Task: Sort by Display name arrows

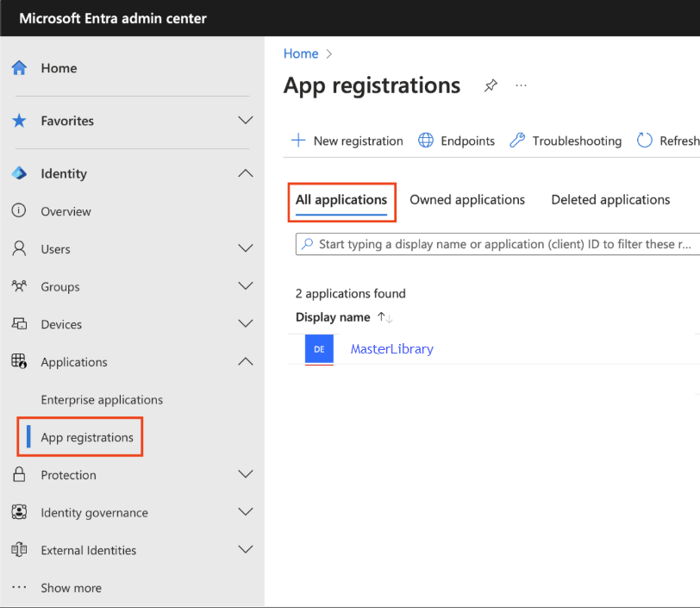Action: pos(384,317)
